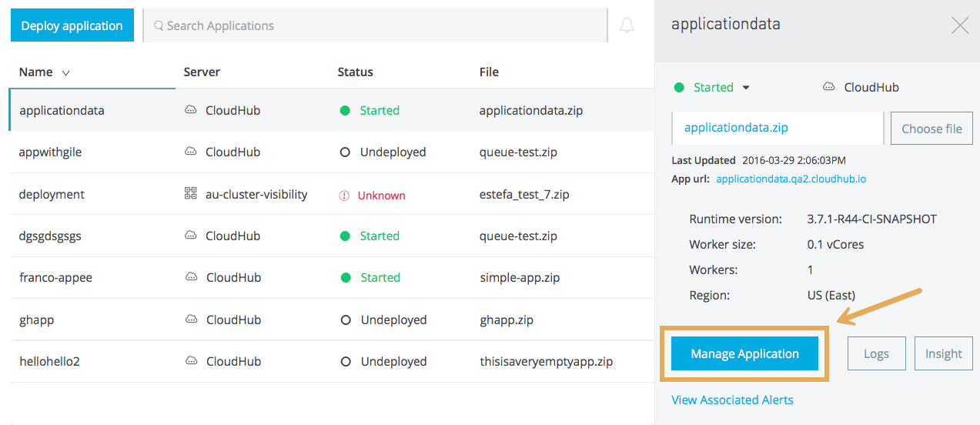The height and width of the screenshot is (425, 980).
Task: Click the File column header
Action: [489, 72]
